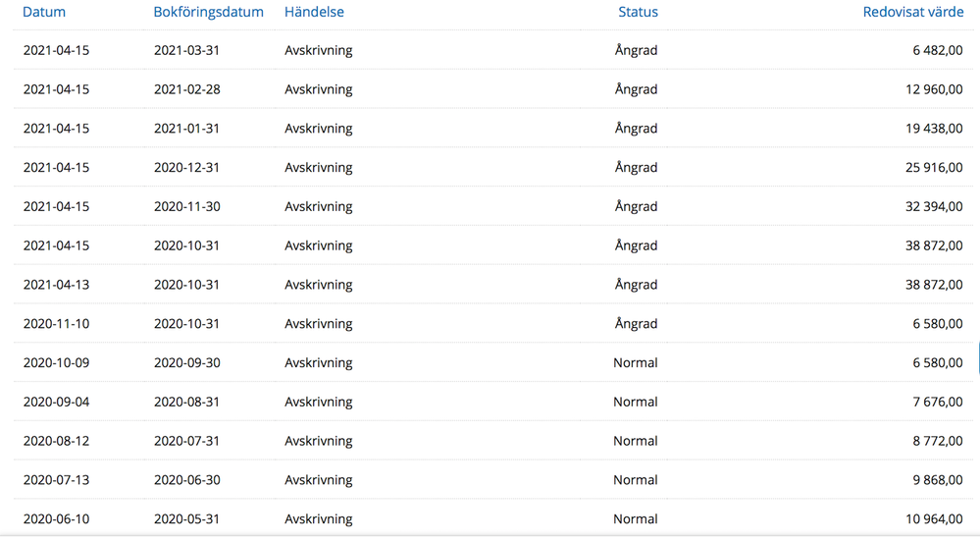Select the row with Bokföringsdatum 2021-03-31
Screen dimensions: 980x541
click(186, 50)
